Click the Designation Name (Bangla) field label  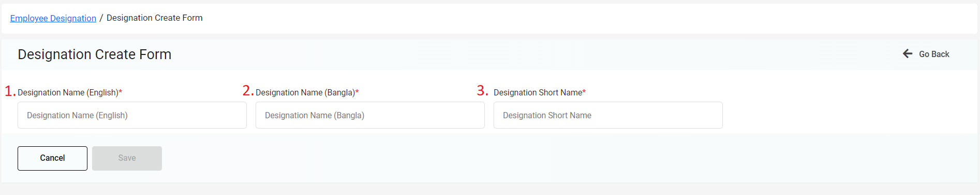coord(305,92)
